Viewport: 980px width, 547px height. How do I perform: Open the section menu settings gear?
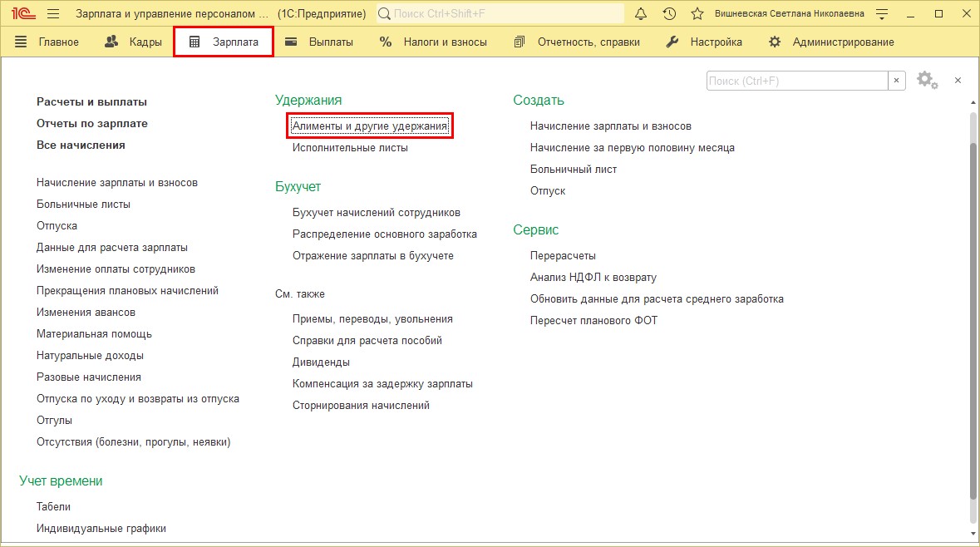(x=927, y=81)
